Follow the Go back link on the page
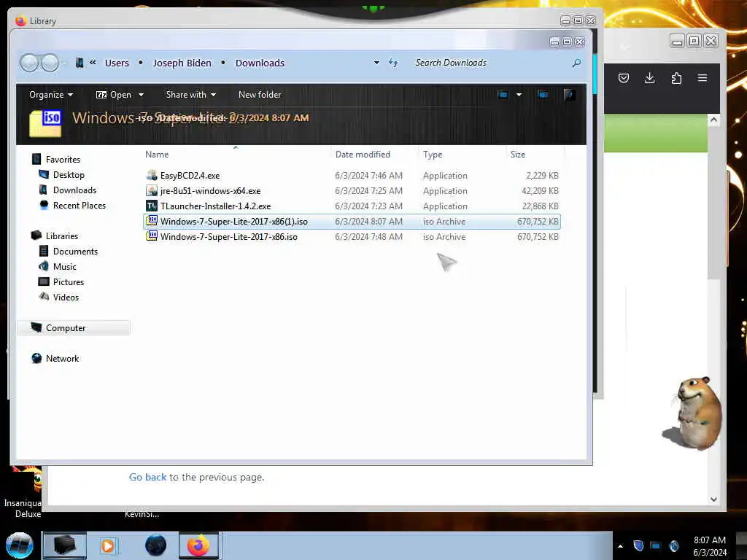747x560 pixels. click(147, 477)
